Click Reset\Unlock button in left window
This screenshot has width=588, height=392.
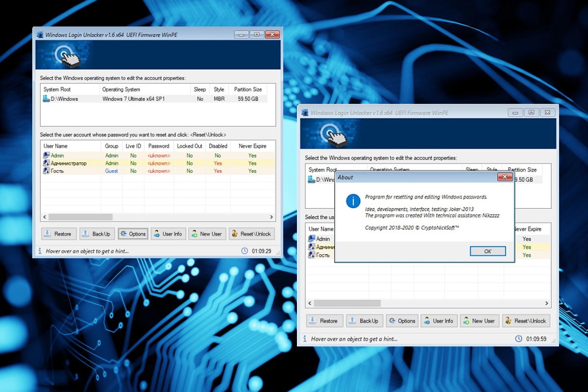(x=251, y=234)
